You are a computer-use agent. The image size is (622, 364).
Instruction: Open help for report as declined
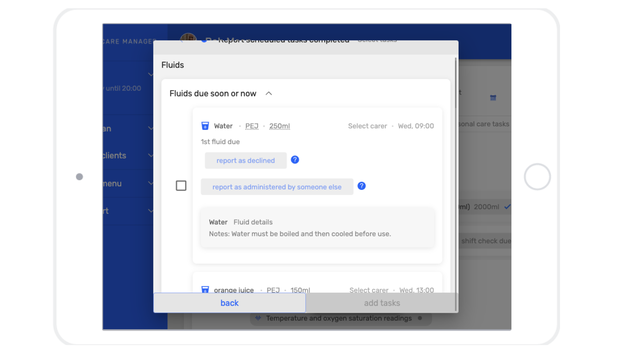(x=295, y=160)
